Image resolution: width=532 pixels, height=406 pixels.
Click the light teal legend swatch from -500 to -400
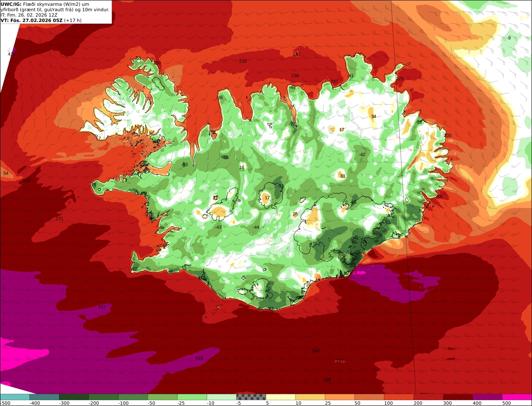(x=15, y=397)
